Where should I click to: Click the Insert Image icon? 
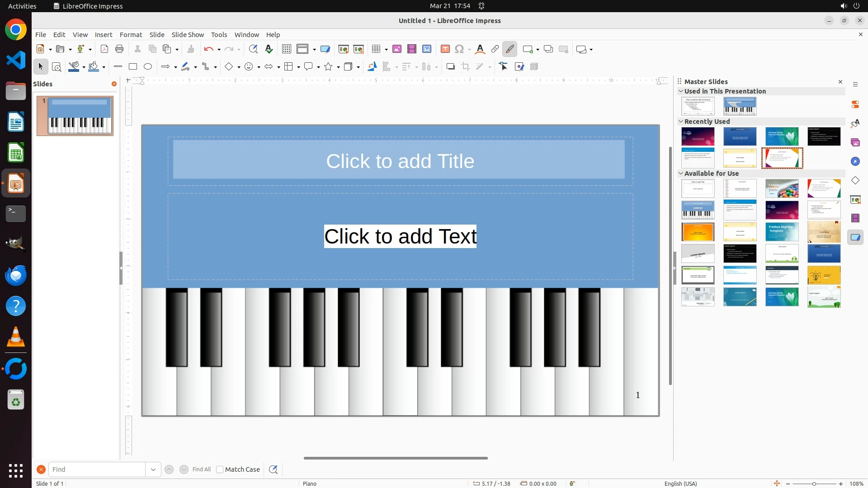pyautogui.click(x=397, y=49)
